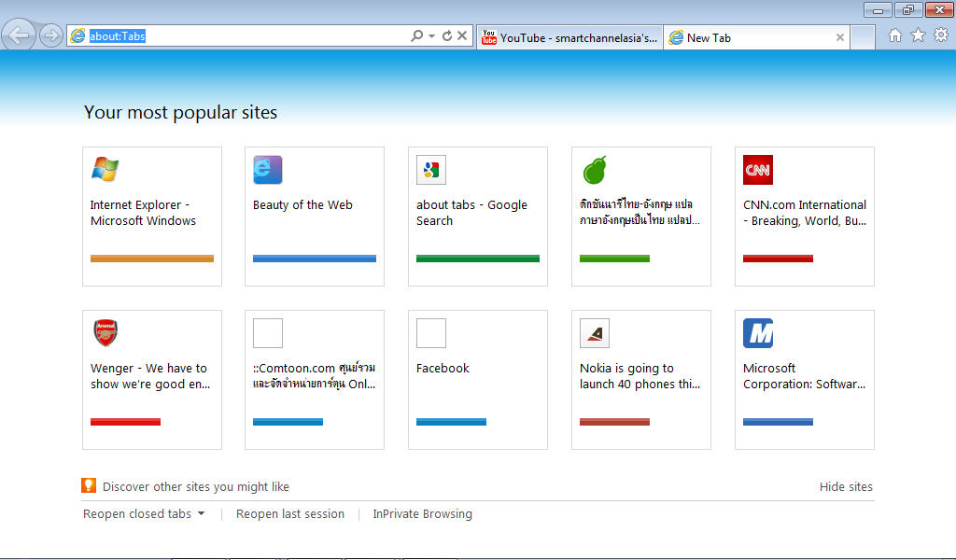This screenshot has width=956, height=560.
Task: Open the Beauty of the Web link
Action: click(x=302, y=204)
